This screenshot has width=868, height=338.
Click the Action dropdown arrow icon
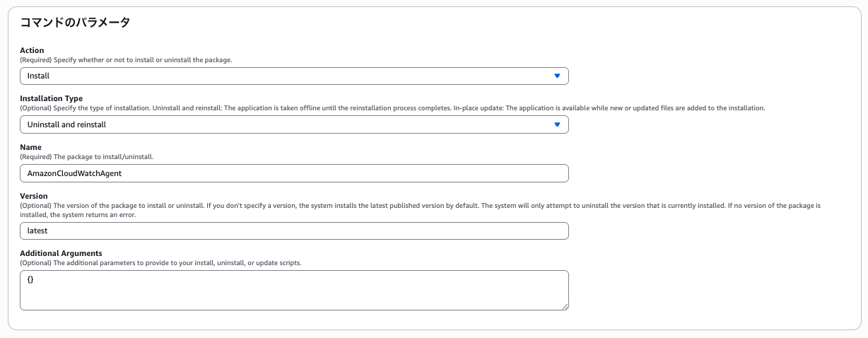[557, 76]
